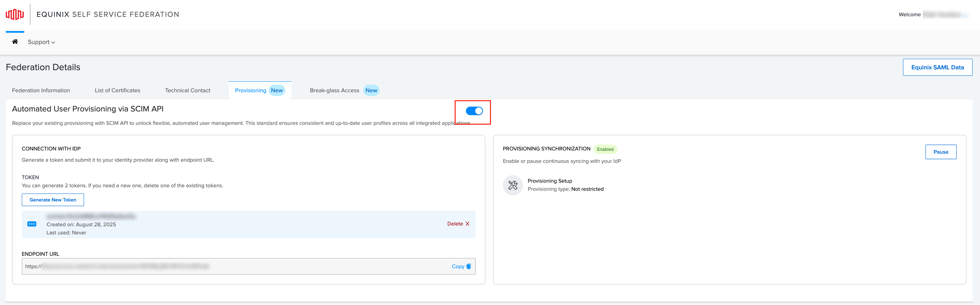Click the Endpoint URL field

236,267
